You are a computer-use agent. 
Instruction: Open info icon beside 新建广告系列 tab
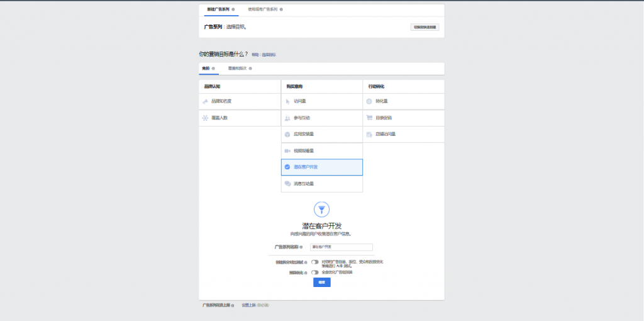click(233, 9)
